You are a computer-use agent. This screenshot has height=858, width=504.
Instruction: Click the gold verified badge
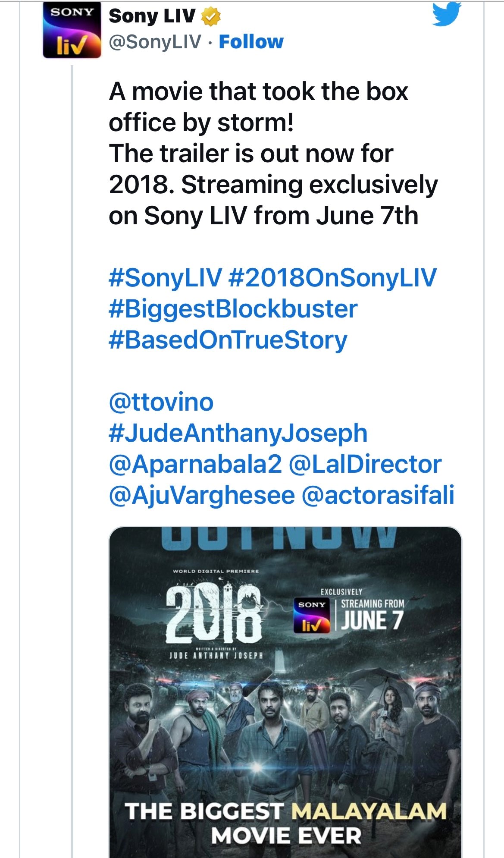click(210, 16)
